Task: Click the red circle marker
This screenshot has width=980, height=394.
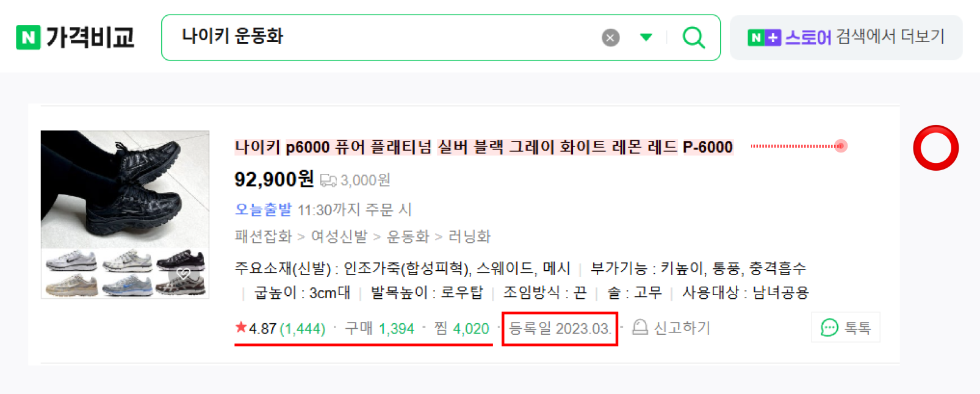Action: [936, 148]
